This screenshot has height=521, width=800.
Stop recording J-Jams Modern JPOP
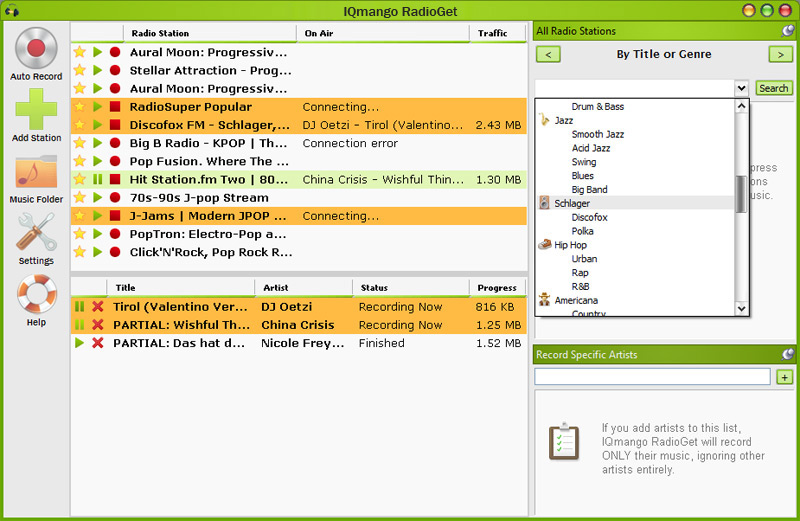pos(115,216)
